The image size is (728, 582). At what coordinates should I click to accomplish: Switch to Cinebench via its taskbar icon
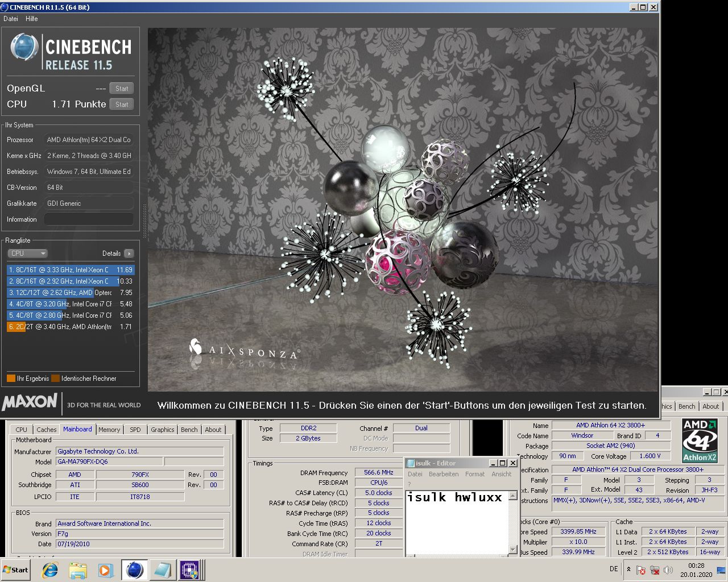click(134, 570)
